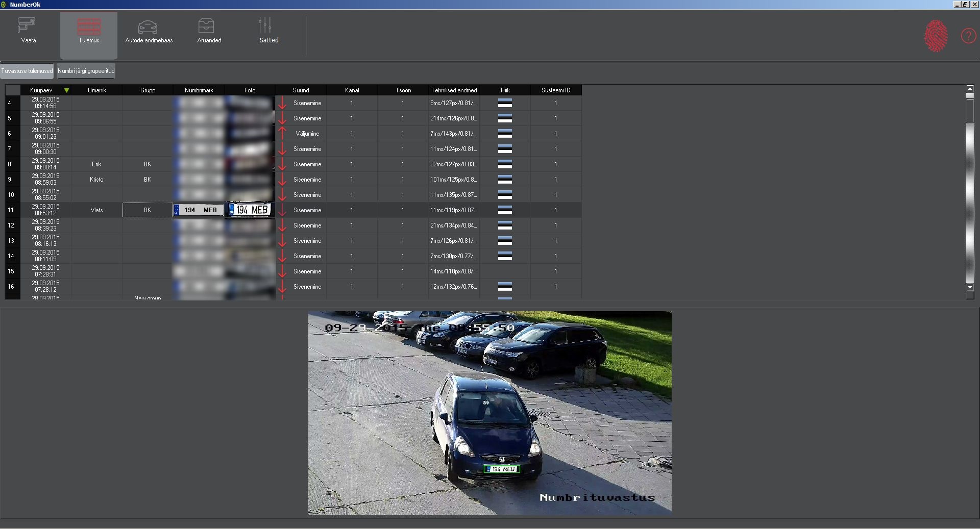The image size is (980, 529).
Task: Click the Foto column header
Action: 250,90
